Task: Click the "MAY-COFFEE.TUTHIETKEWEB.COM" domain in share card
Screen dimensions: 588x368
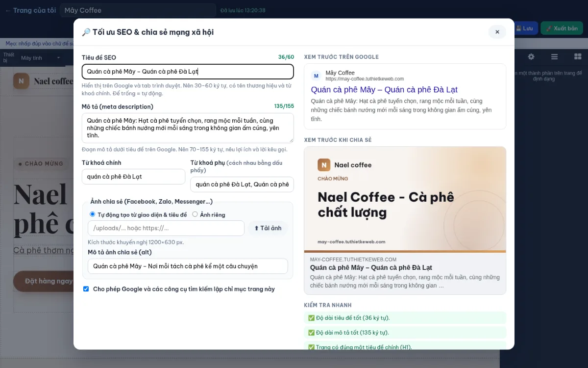Action: [x=353, y=260]
